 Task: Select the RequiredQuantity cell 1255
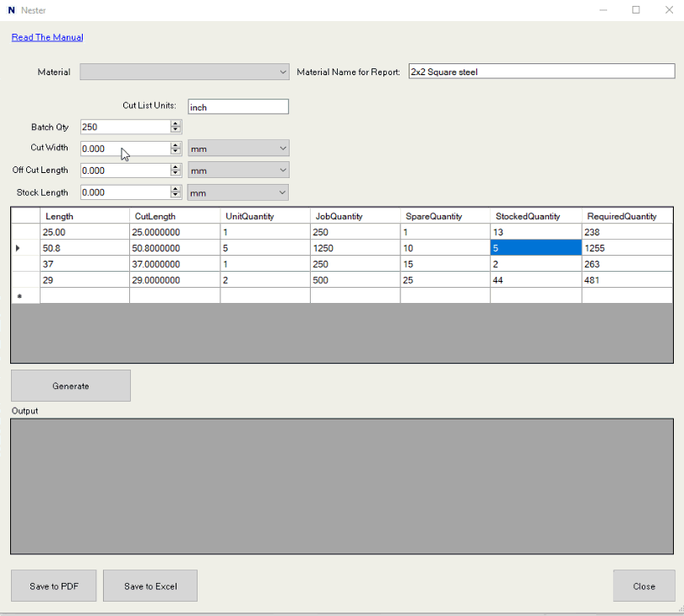(627, 248)
